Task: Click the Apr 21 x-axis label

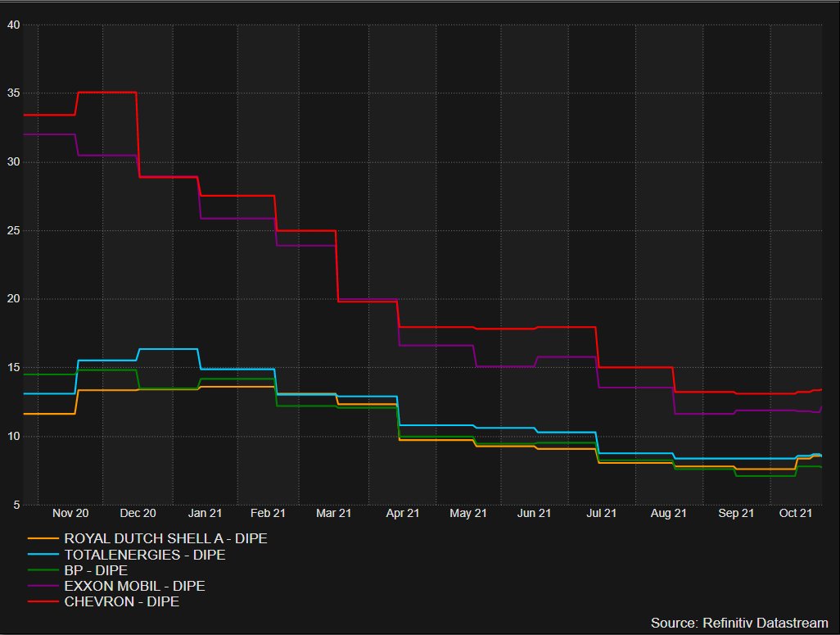Action: (402, 513)
